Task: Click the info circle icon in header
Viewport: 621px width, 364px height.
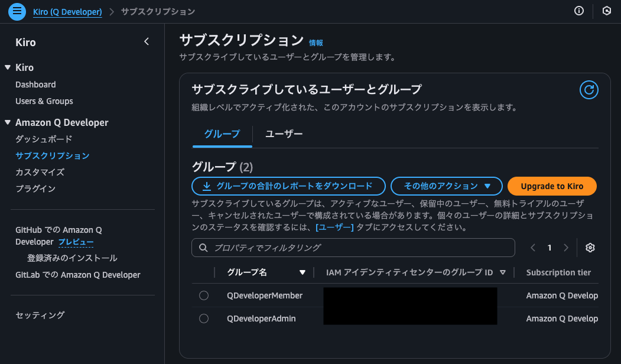Action: point(578,11)
